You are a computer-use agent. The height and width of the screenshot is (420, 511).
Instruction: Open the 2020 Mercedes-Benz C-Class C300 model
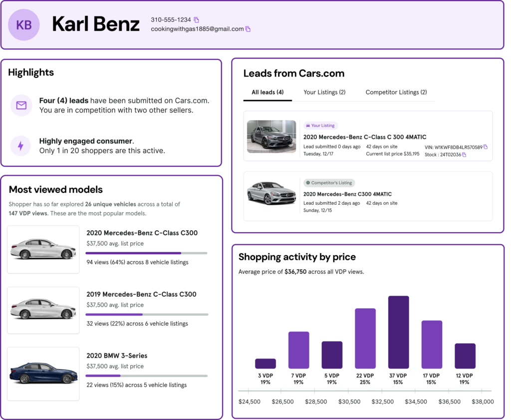coord(142,233)
